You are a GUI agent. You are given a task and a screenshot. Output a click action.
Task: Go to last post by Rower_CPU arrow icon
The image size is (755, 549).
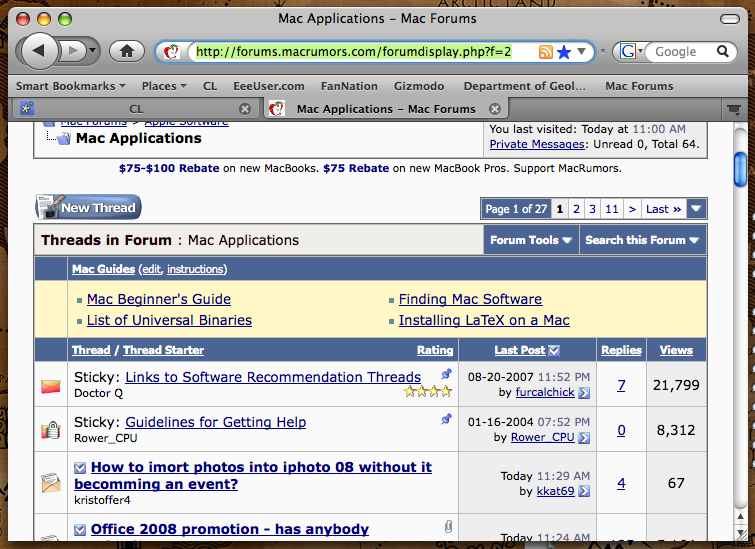584,438
